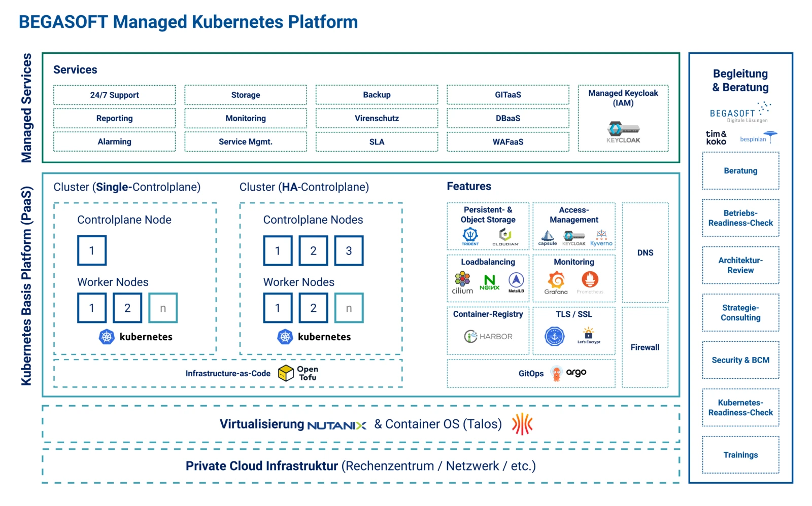Click the Argo mascot in GitOps
The width and height of the screenshot is (812, 506).
[x=557, y=373]
